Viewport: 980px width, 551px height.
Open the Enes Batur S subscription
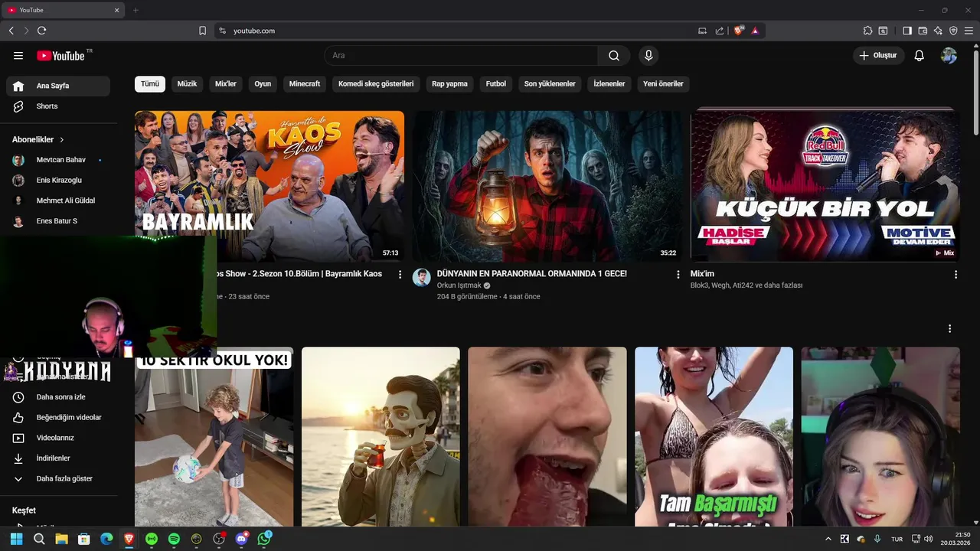[58, 221]
